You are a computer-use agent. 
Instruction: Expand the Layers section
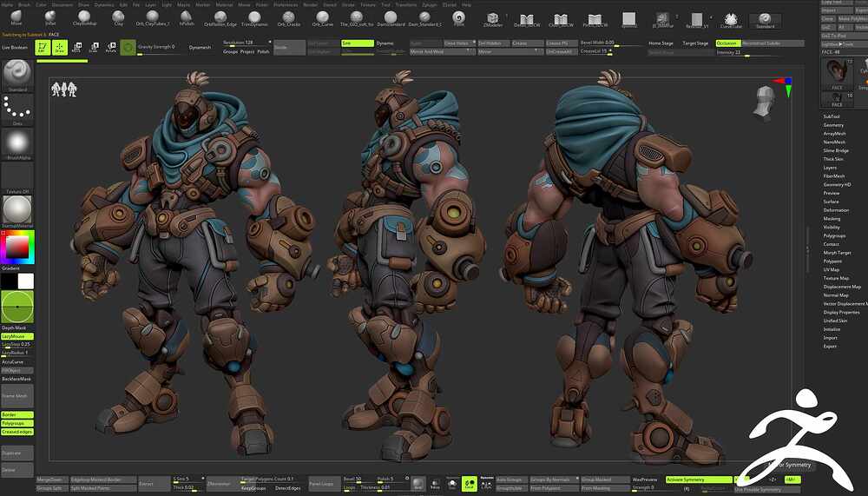pos(830,168)
